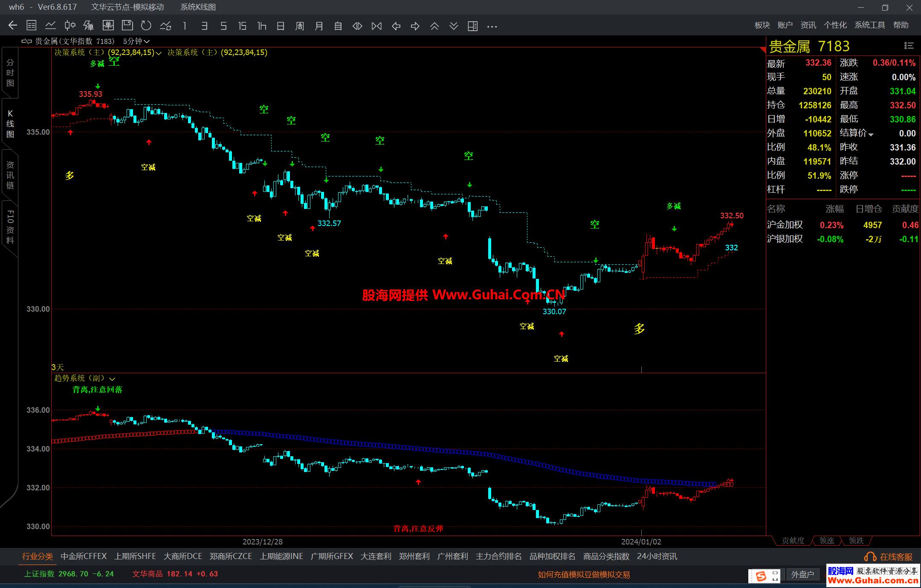Click the back arrow in toolbar
This screenshot has width=921, height=588.
point(13,26)
